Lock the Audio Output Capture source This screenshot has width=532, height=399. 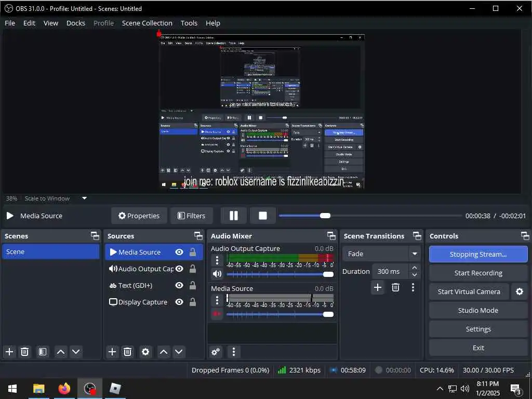[193, 269]
